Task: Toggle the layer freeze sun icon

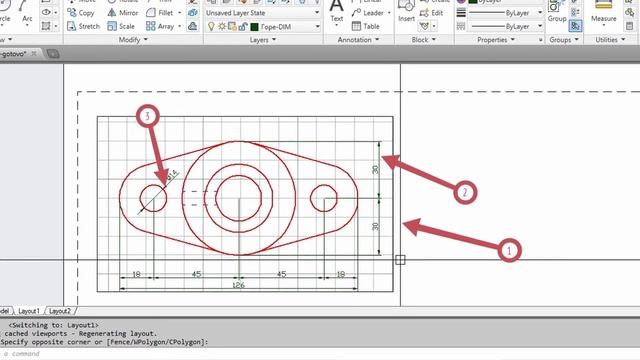Action: coord(222,27)
